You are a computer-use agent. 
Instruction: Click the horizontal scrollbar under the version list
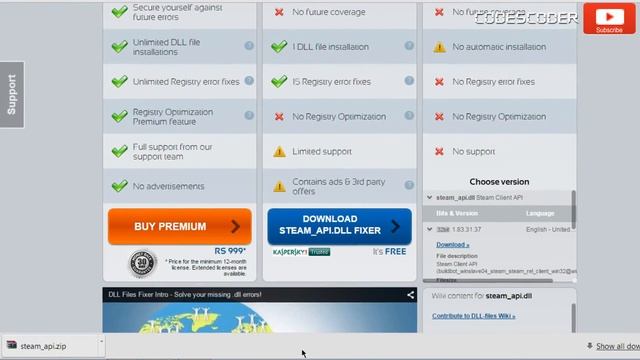pos(488,281)
